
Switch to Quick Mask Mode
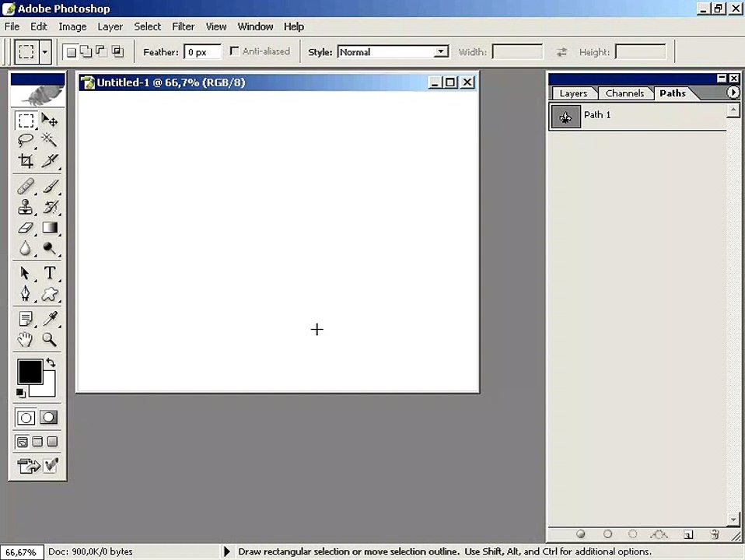click(48, 418)
